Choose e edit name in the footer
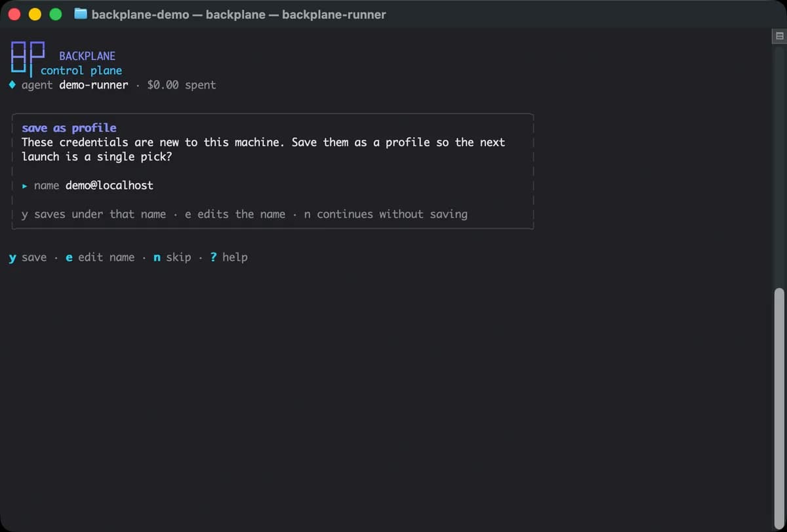The height and width of the screenshot is (532, 787). pyautogui.click(x=100, y=257)
